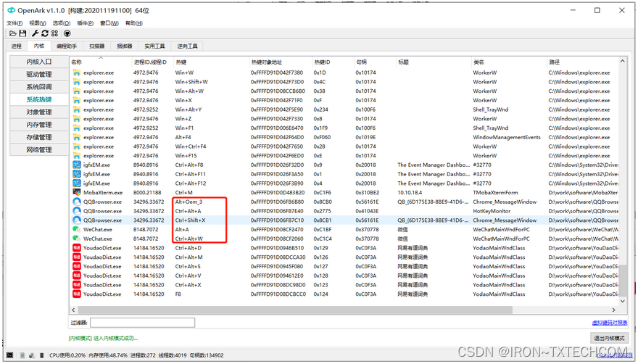Switch to the 编程助手 tab
Image resolution: width=638 pixels, height=364 pixels.
click(x=66, y=46)
